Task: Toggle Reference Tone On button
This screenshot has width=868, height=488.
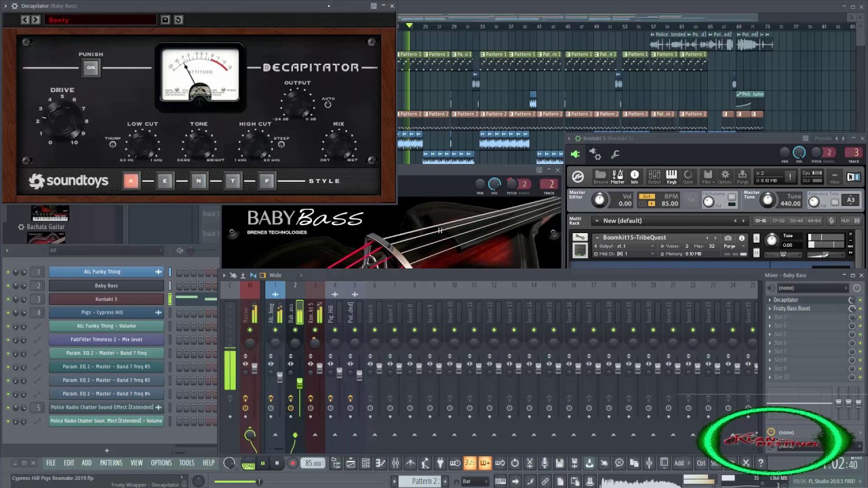Action: [835, 201]
